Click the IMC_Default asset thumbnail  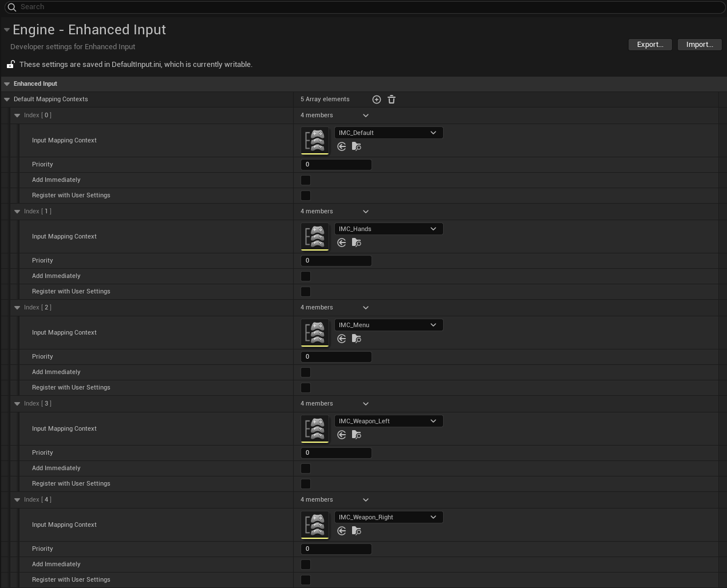[x=315, y=141]
